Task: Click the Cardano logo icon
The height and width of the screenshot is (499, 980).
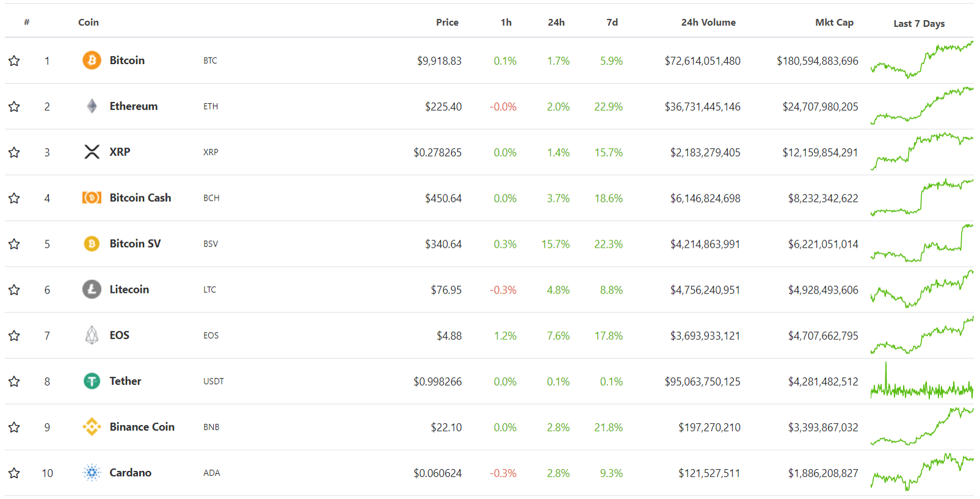Action: [x=92, y=473]
